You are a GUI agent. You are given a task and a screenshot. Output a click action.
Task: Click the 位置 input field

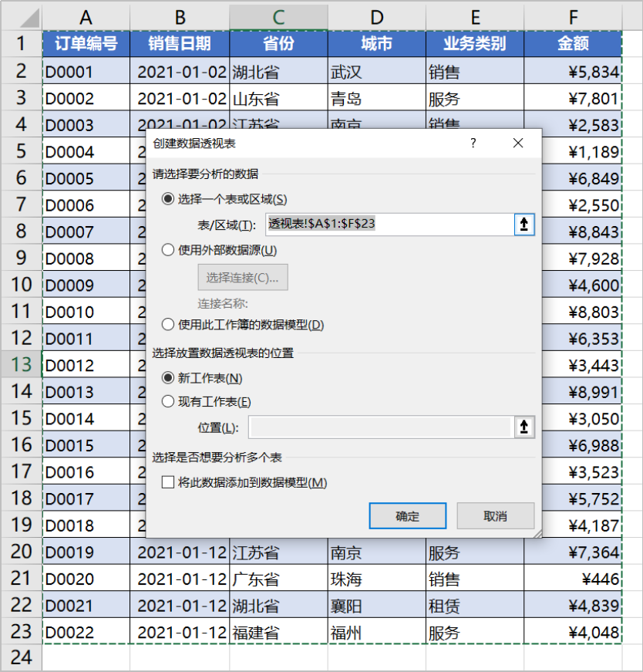[x=379, y=427]
